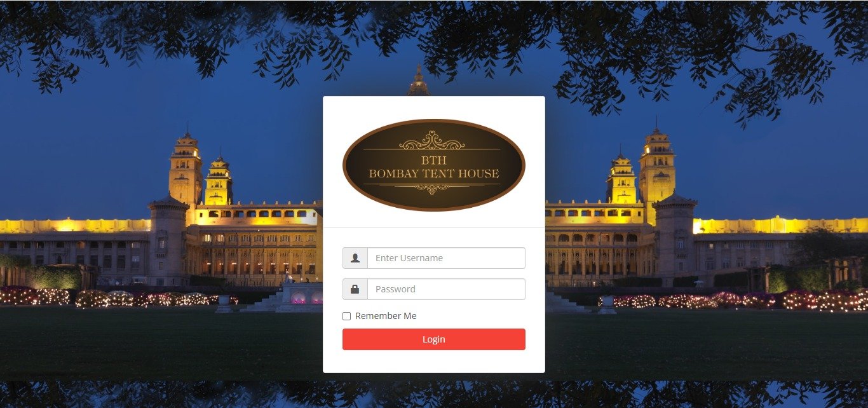Click the white urn on the left lawn
Image resolution: width=868 pixels, height=408 pixels.
(224, 304)
